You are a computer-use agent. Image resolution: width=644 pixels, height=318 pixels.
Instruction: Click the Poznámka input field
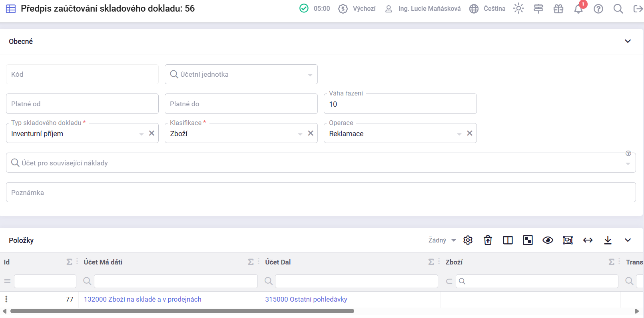pyautogui.click(x=321, y=193)
